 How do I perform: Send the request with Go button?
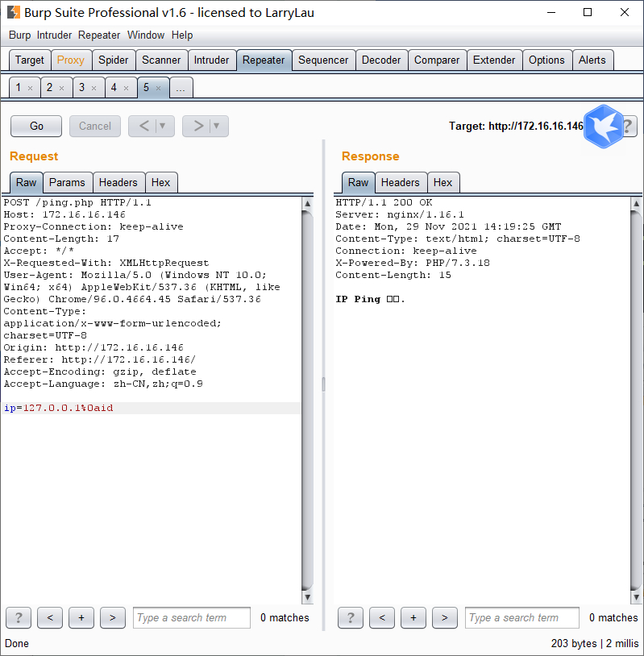click(x=36, y=126)
